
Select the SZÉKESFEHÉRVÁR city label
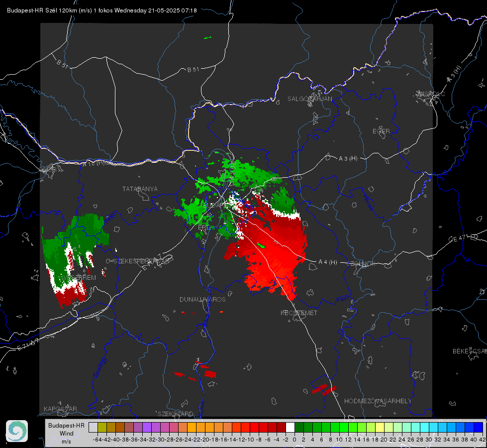coord(141,261)
